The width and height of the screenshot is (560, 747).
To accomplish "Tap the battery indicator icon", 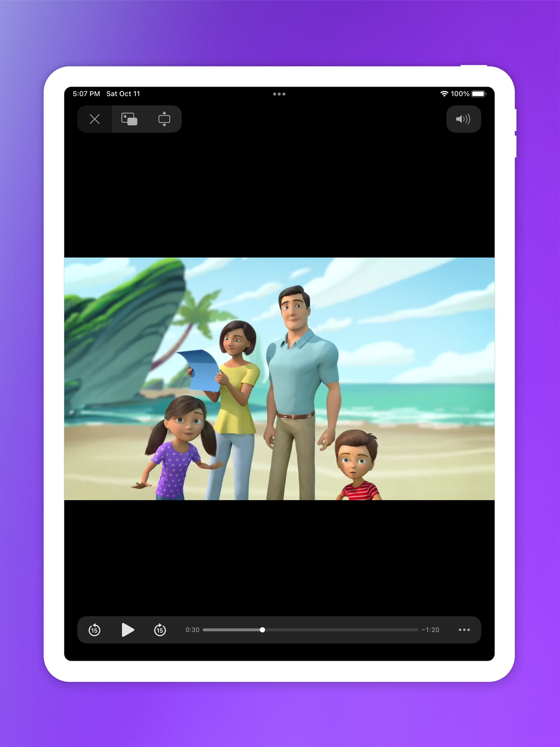I will pyautogui.click(x=478, y=94).
